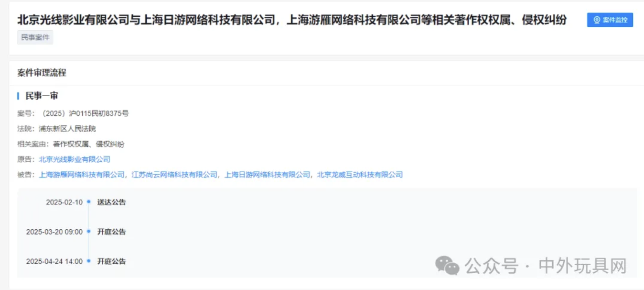Open the 开庭公告 entry dated 2025-03-20
The height and width of the screenshot is (290, 644).
[x=112, y=232]
